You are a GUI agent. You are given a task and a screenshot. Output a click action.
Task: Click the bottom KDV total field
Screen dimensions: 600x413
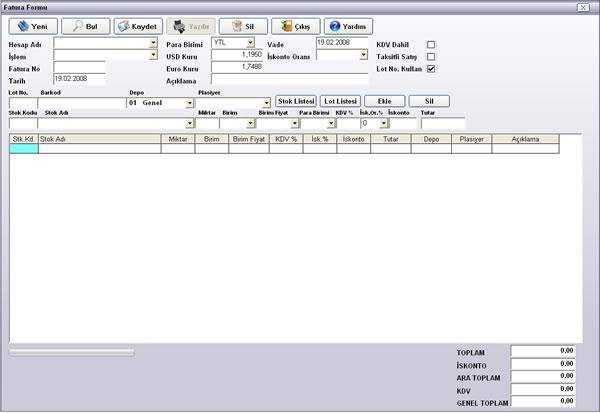tap(543, 389)
